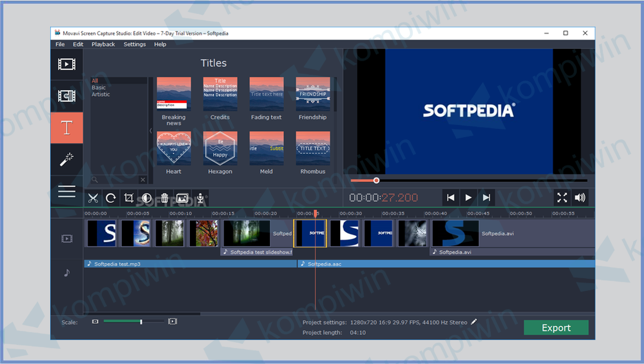Viewport: 644px width, 364px height.
Task: Play the video preview
Action: click(x=468, y=197)
